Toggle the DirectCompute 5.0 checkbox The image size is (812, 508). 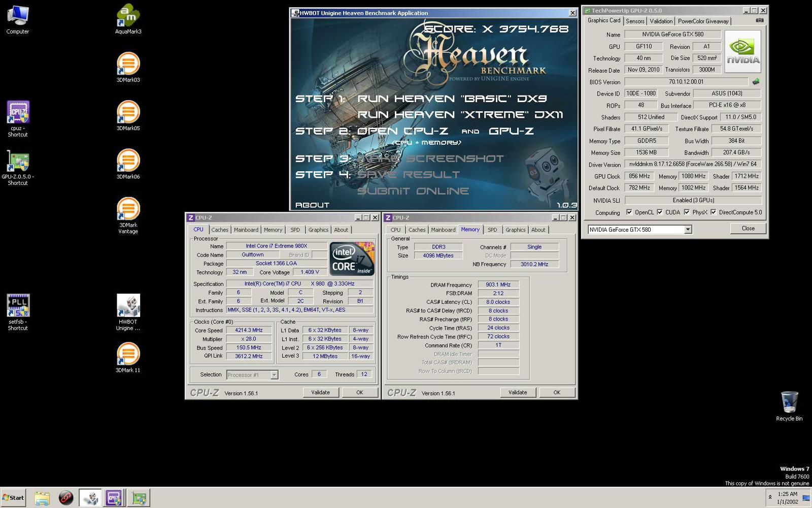(713, 212)
